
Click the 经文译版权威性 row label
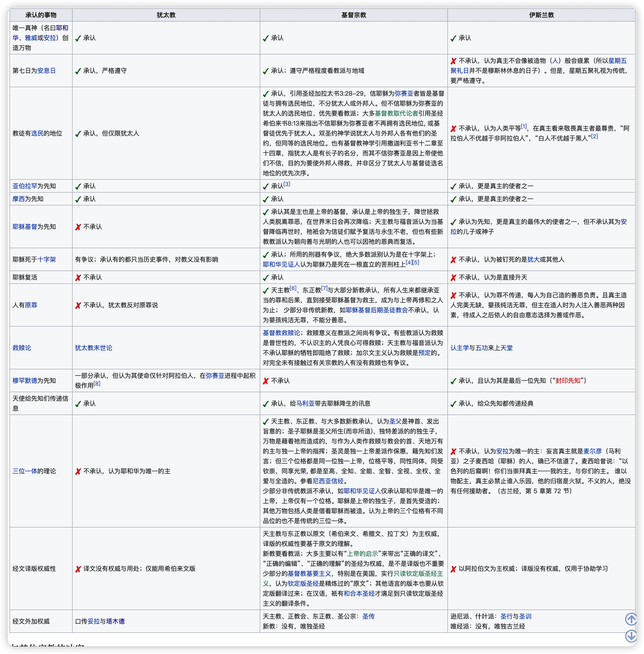tap(34, 569)
